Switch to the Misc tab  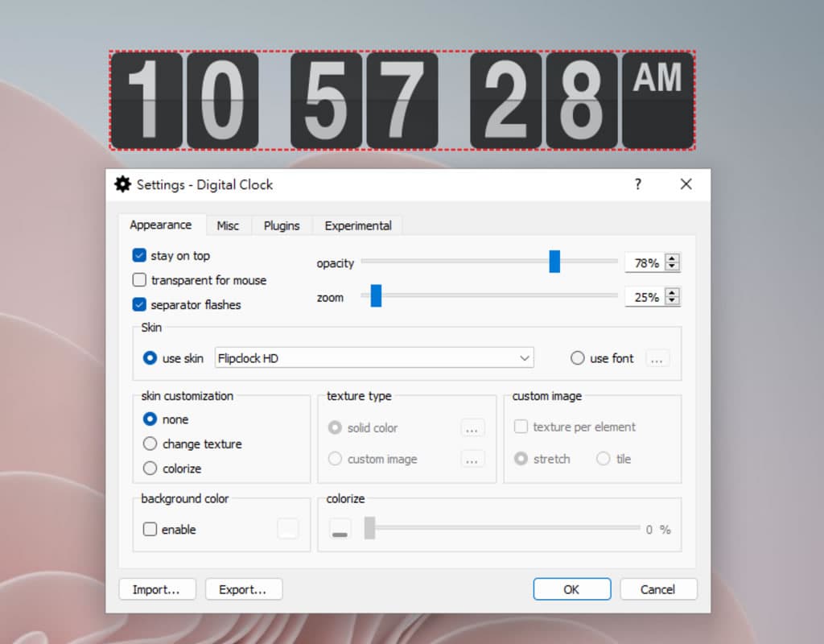click(228, 225)
